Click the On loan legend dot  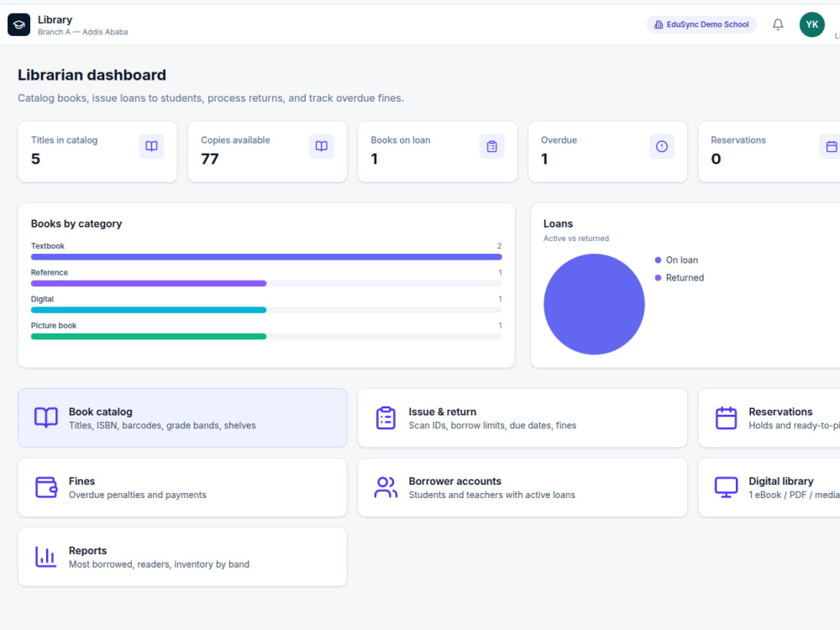[x=658, y=260]
